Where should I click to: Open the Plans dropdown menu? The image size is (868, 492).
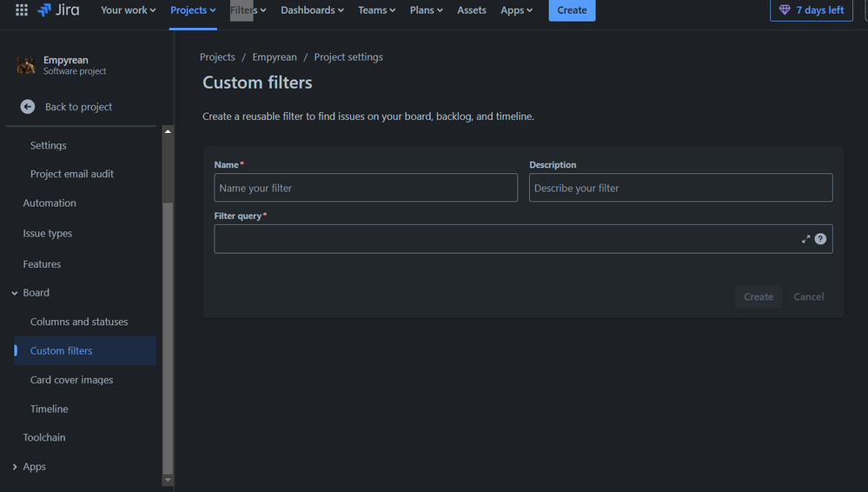coord(427,10)
